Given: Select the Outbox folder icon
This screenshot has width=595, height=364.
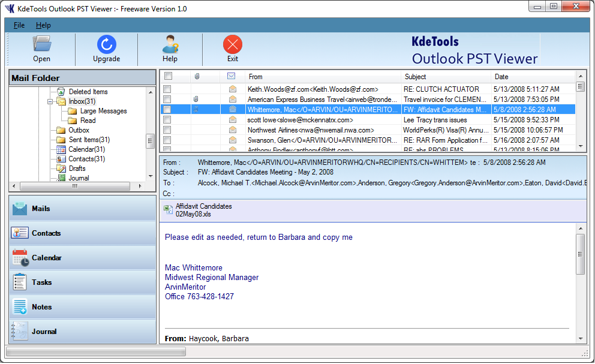Looking at the screenshot, I should point(61,130).
